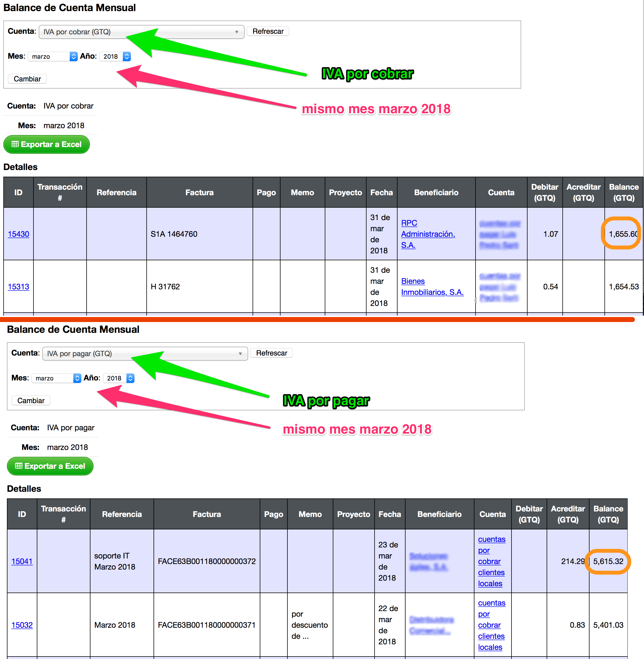Click the Balance (GTQ) header in top table
644x659 pixels.
pos(624,192)
